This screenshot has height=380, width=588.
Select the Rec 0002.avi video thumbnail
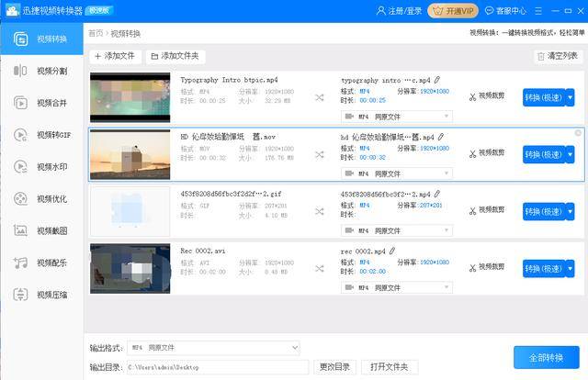[130, 268]
